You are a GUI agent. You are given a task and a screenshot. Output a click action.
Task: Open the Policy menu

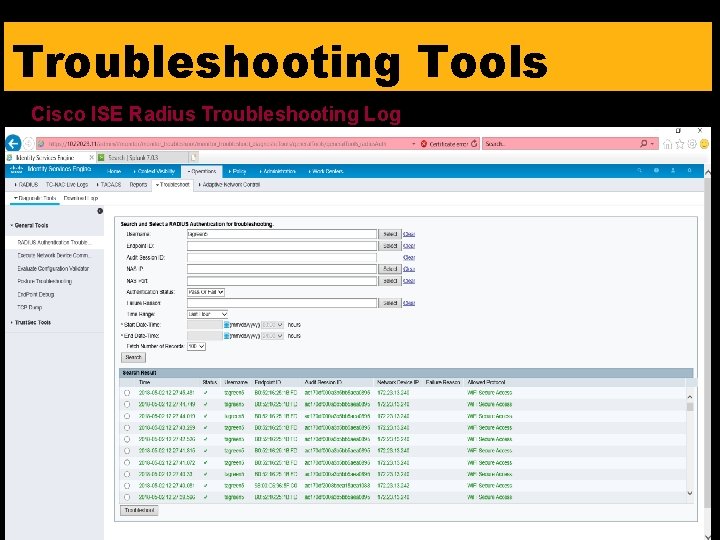click(237, 171)
